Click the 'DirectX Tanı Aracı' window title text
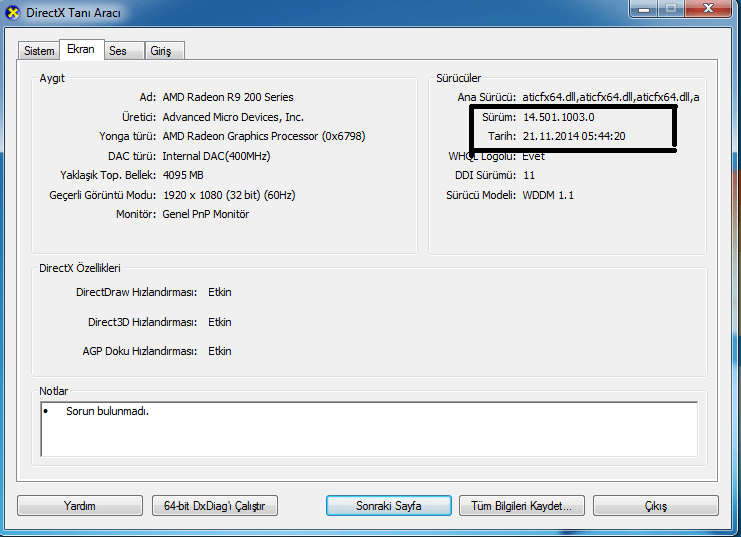741x537 pixels. coord(73,13)
